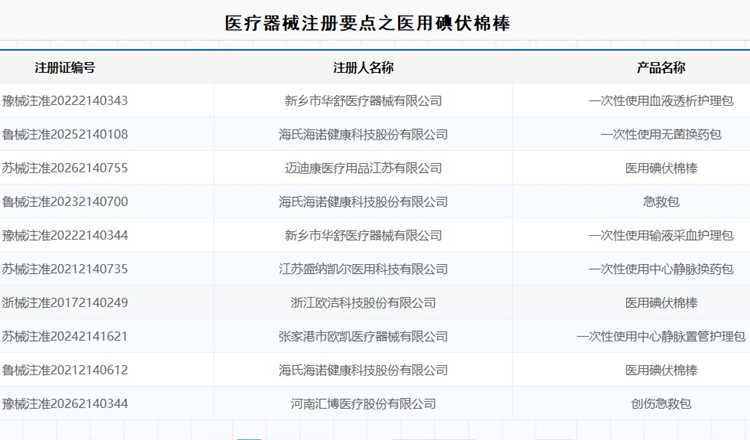Click the 注册证编号 column header
The height and width of the screenshot is (440, 750).
pos(65,68)
